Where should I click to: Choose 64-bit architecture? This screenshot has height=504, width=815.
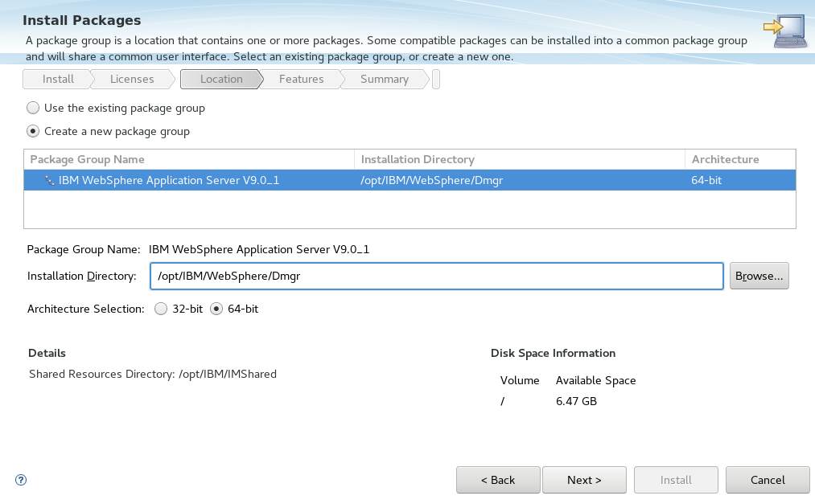point(216,309)
